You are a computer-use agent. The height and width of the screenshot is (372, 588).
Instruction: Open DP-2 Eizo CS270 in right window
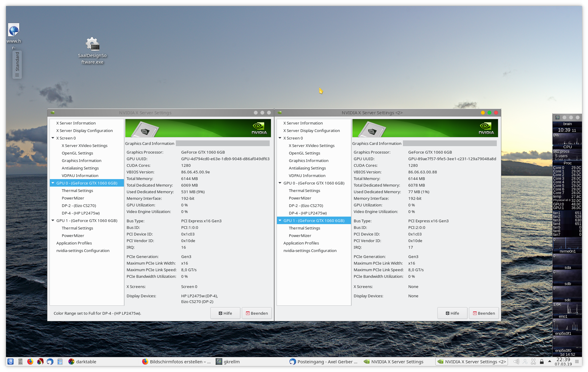(306, 205)
